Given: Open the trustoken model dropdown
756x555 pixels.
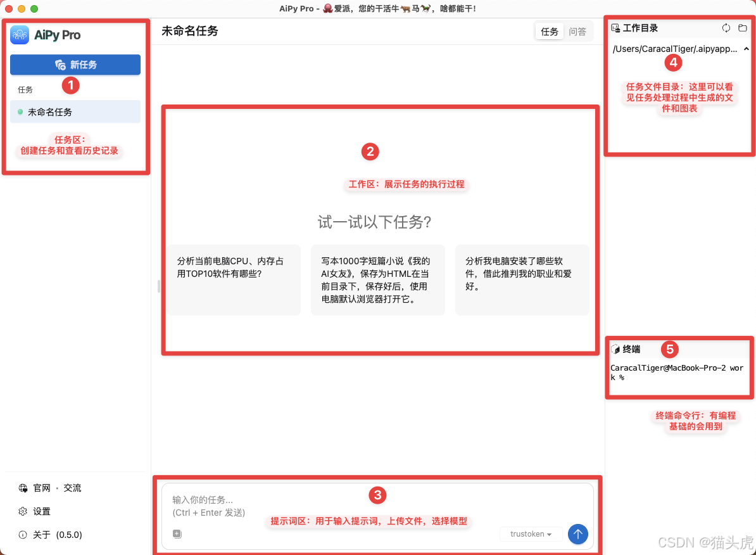Looking at the screenshot, I should 531,533.
